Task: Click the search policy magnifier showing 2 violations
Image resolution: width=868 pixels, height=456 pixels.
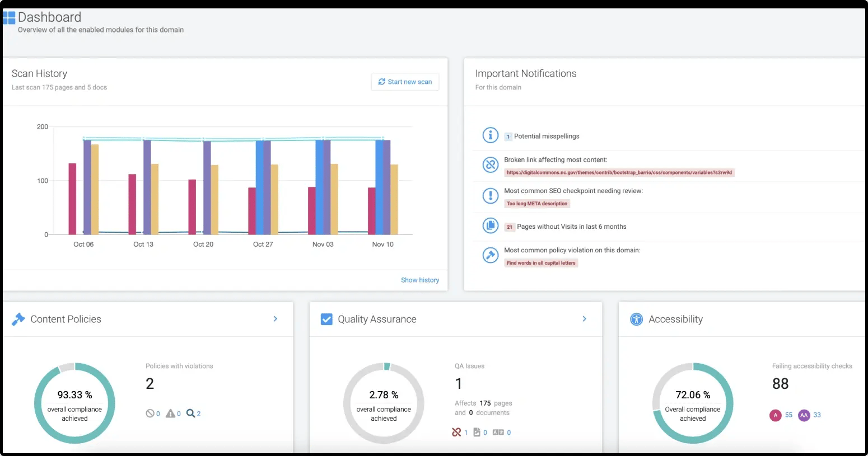Action: 190,413
